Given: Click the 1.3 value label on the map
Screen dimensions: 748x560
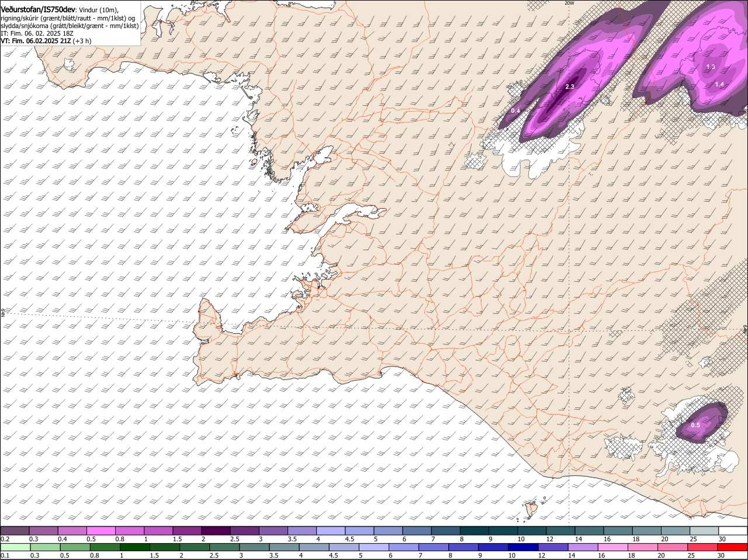Looking at the screenshot, I should (x=711, y=67).
